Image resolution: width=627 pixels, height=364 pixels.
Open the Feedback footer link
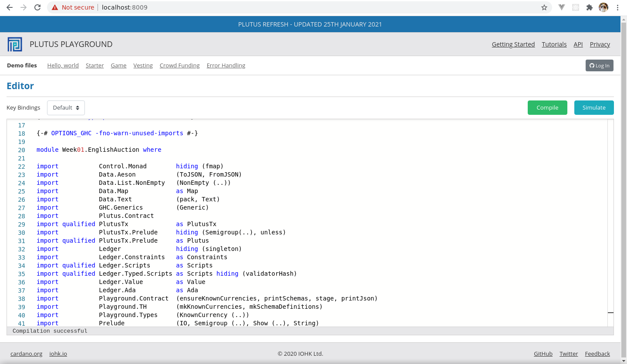tap(597, 354)
